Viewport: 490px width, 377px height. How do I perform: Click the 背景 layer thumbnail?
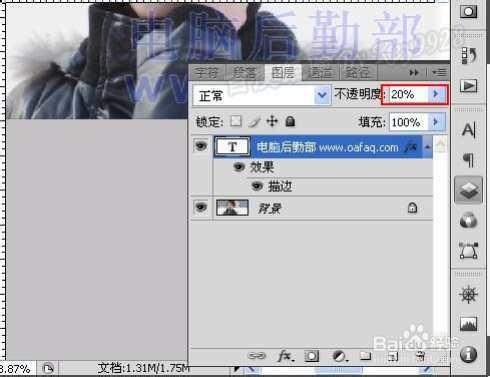232,208
